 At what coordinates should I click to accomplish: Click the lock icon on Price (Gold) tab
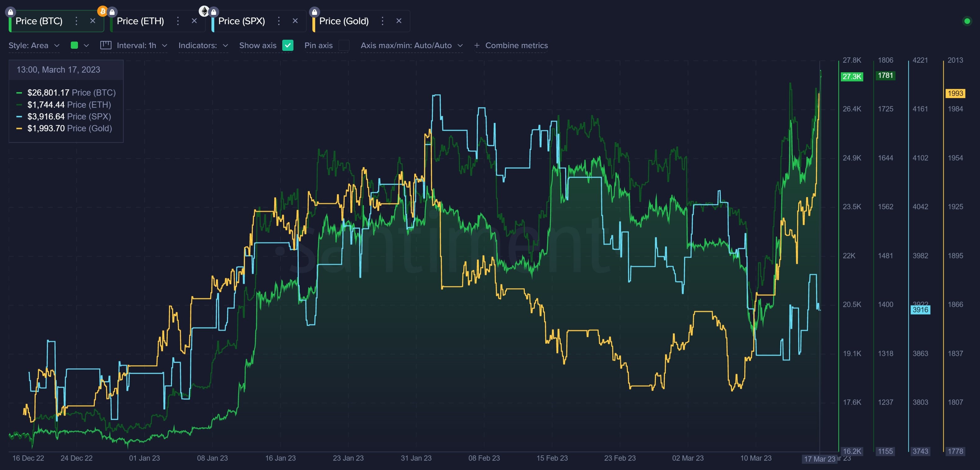pos(315,12)
